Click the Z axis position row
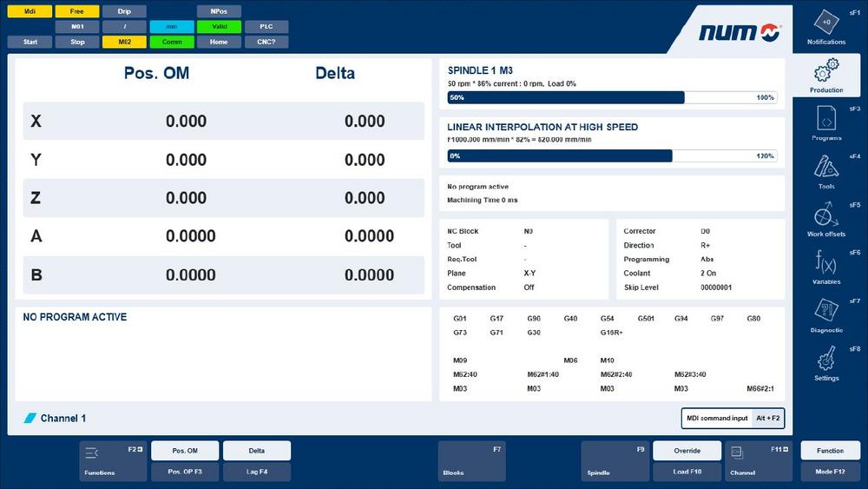The image size is (868, 489). click(224, 198)
